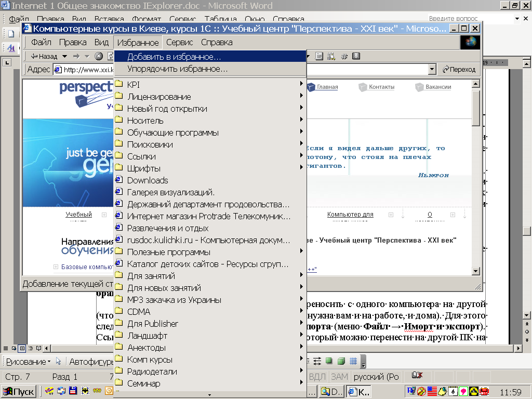This screenshot has width=532, height=399.
Task: Open the Семинар favorites folder
Action: tap(210, 383)
